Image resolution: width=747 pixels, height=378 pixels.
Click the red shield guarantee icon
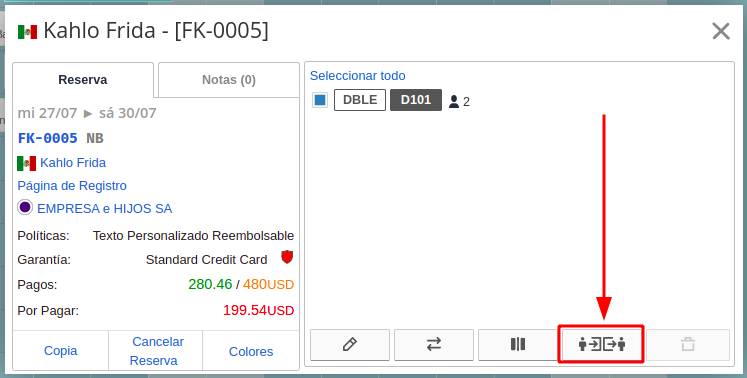tap(287, 258)
